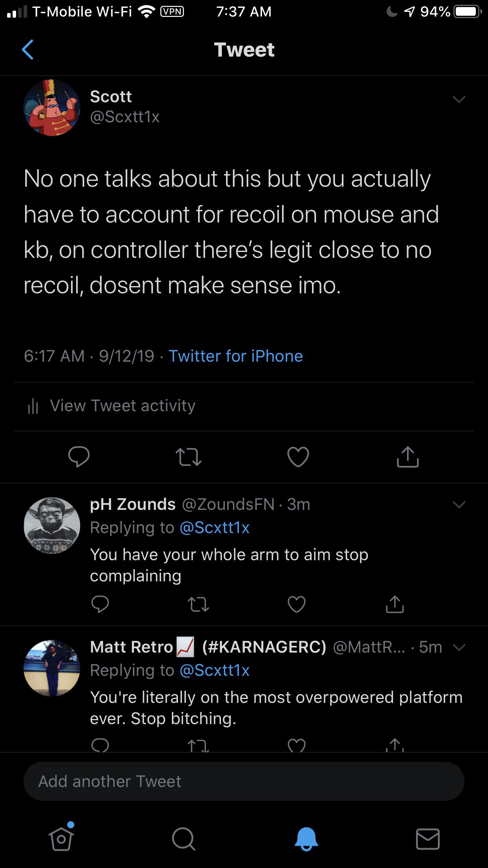Like Matt Retro's reply
The image size is (488, 868).
[x=297, y=745]
